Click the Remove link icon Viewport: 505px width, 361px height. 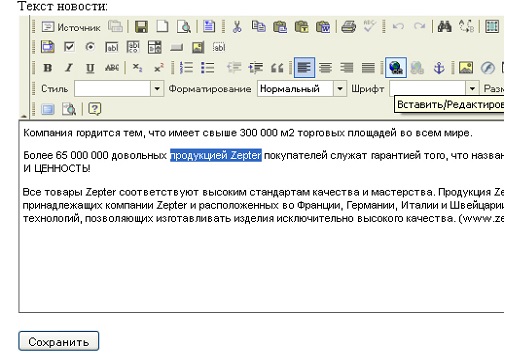pyautogui.click(x=417, y=68)
